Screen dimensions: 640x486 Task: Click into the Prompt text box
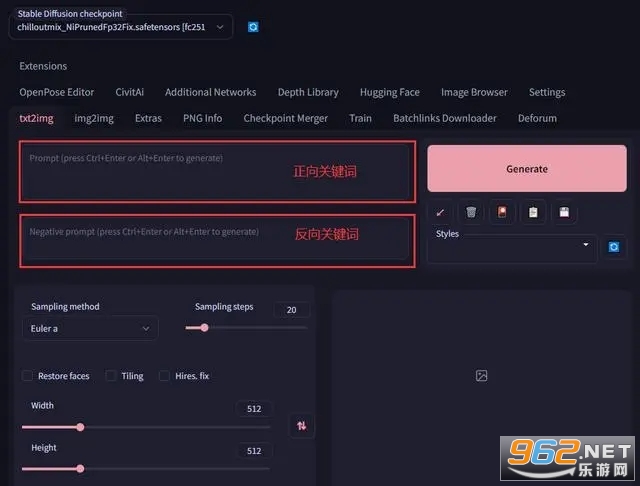coord(216,172)
